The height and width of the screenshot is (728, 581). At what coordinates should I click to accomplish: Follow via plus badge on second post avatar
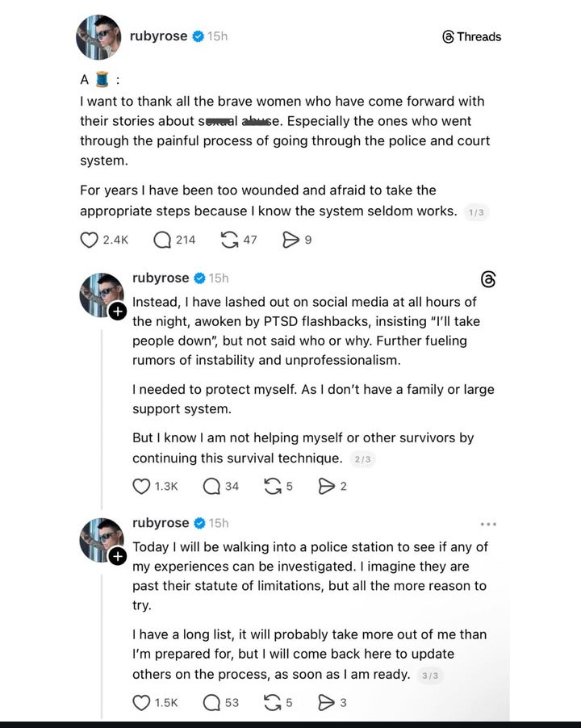117,311
